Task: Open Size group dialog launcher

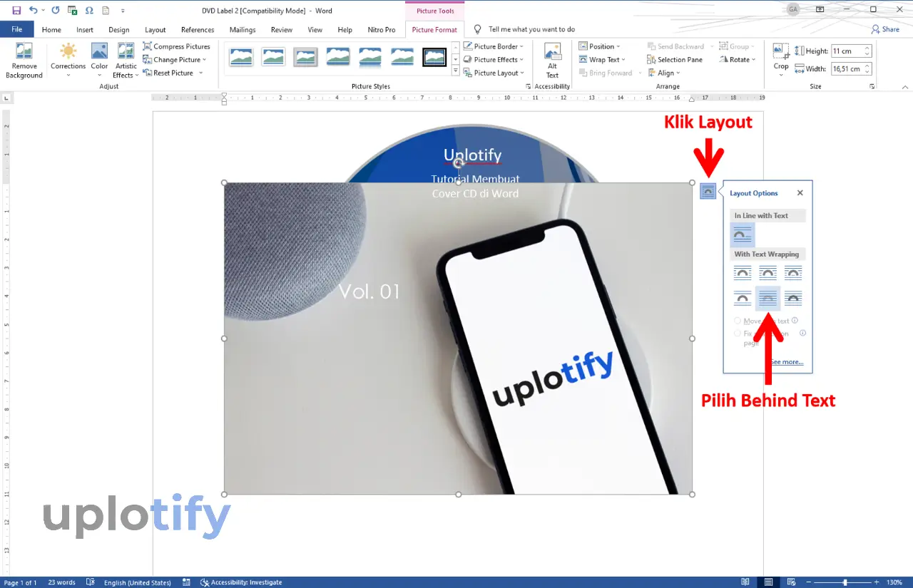Action: coord(872,86)
